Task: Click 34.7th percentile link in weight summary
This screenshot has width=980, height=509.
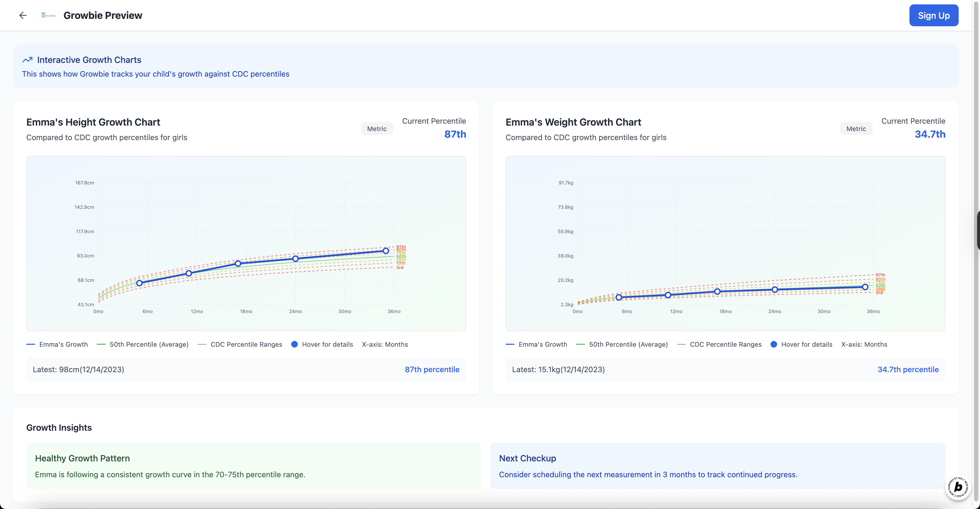Action: pos(908,369)
